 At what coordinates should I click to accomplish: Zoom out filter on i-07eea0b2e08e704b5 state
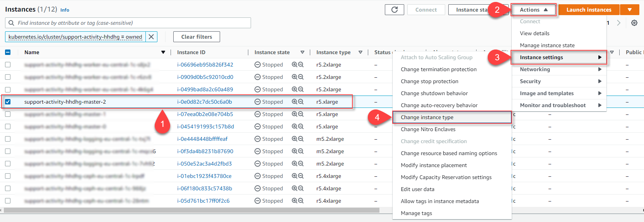click(x=301, y=114)
